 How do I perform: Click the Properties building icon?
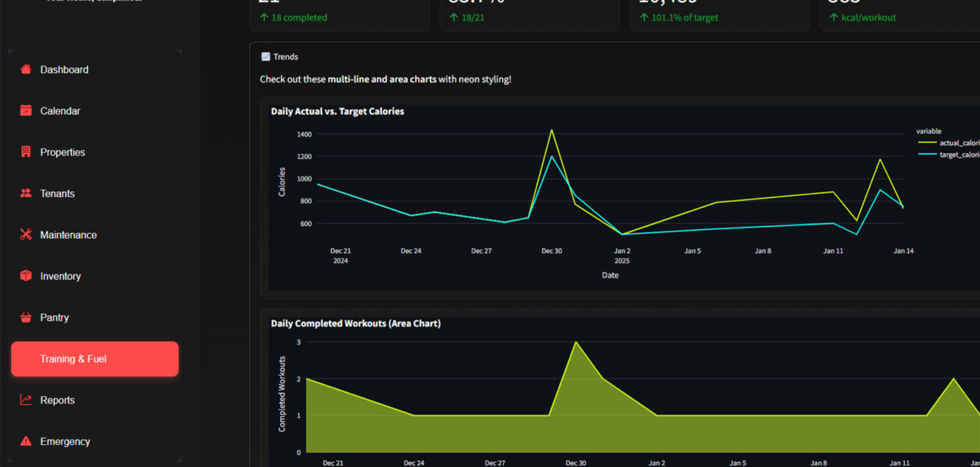click(x=26, y=152)
